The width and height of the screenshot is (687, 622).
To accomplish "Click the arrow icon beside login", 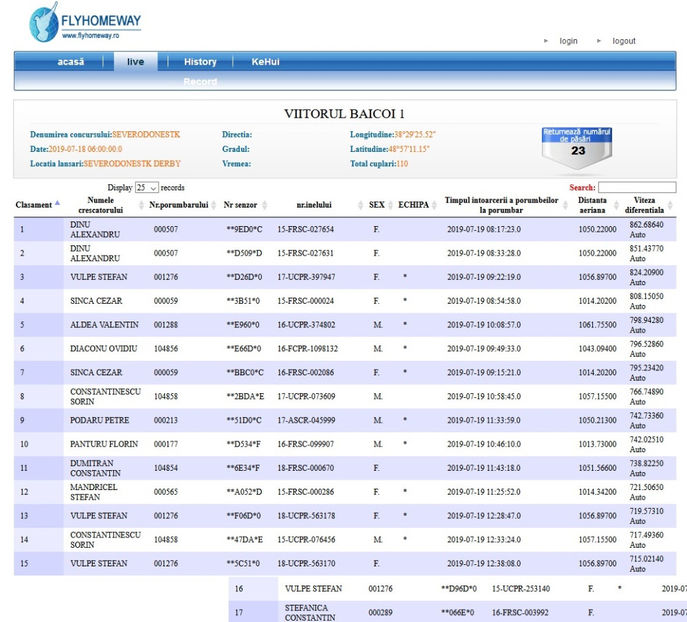I will click(546, 41).
